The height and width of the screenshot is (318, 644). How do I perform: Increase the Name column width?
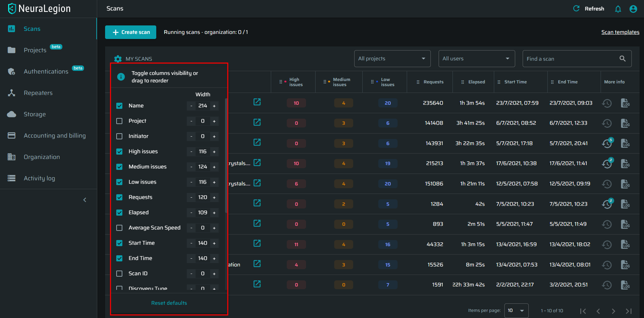tap(214, 106)
